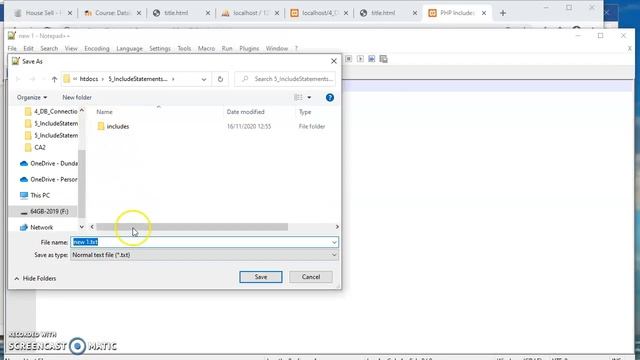
Task: Close the House Sell browser tab
Action: [x=70, y=13]
